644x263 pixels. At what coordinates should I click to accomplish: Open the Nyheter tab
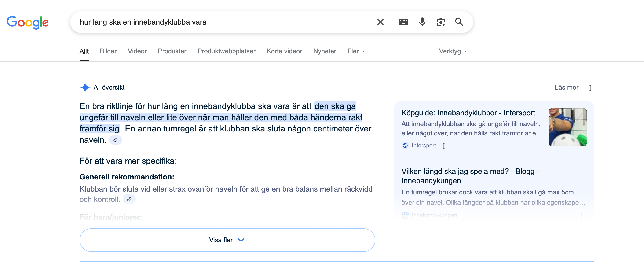click(325, 51)
